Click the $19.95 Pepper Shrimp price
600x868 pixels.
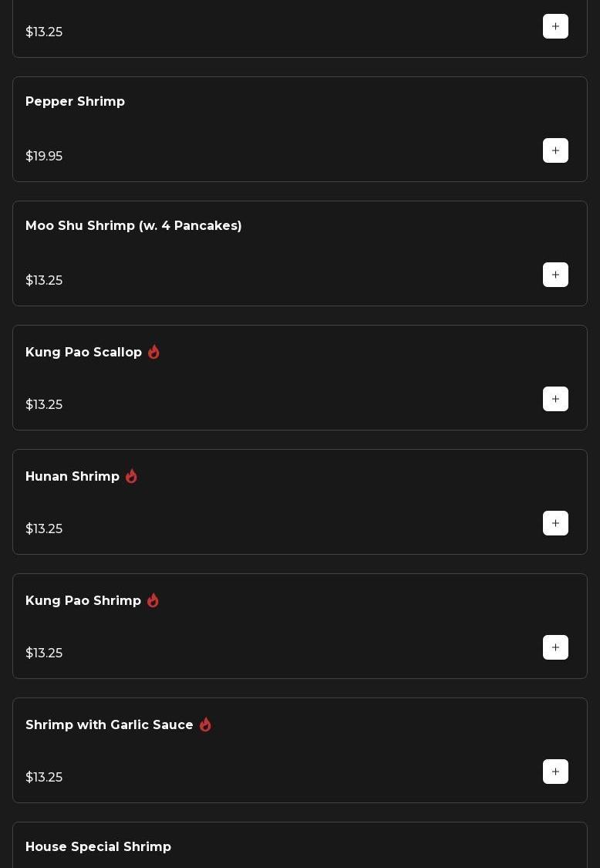[44, 157]
